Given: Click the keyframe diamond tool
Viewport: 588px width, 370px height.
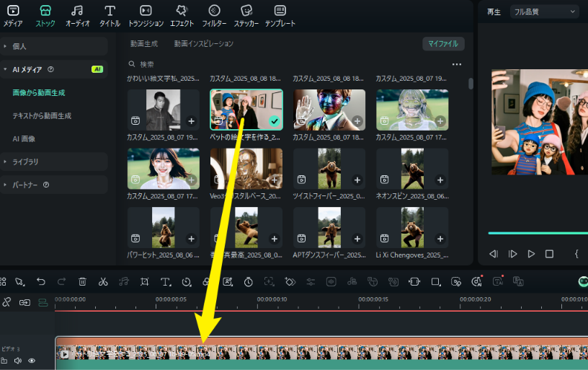Looking at the screenshot, I should pos(290,282).
